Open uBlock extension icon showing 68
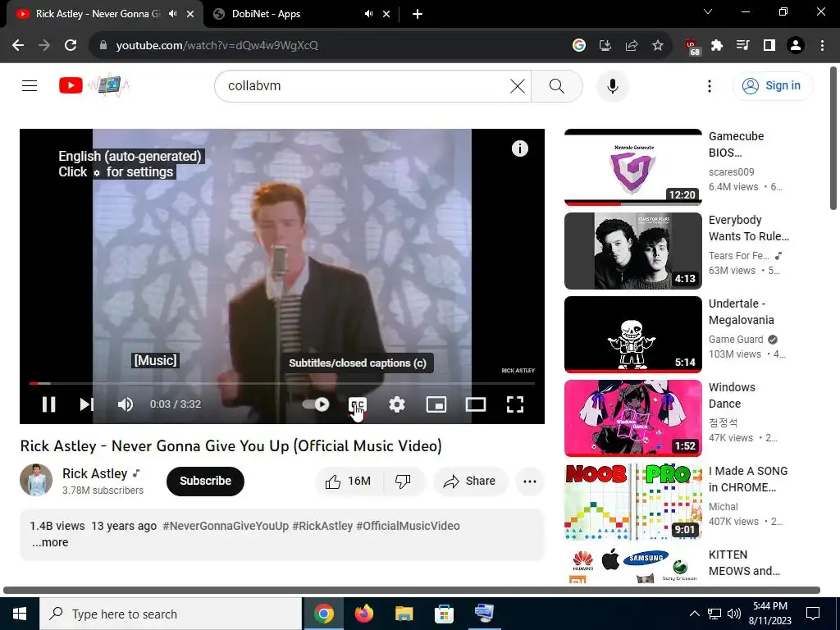 coord(692,47)
